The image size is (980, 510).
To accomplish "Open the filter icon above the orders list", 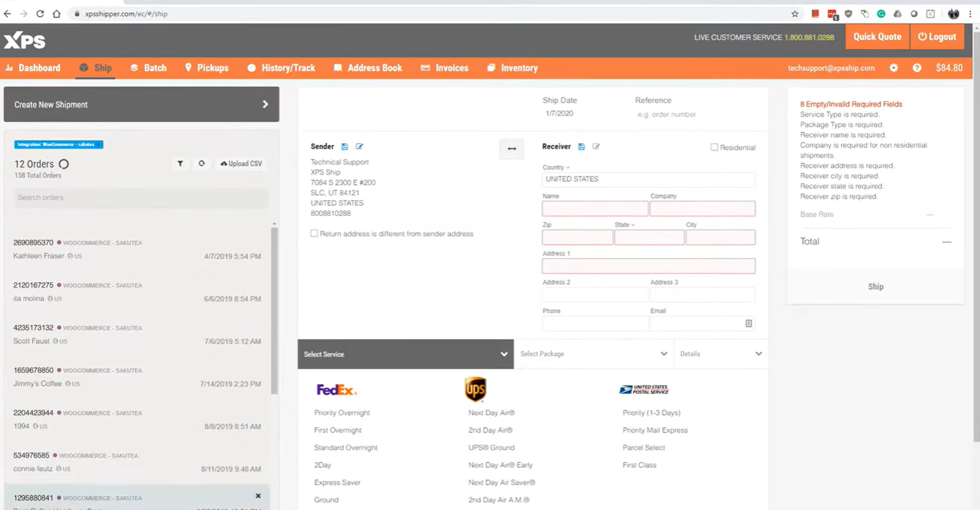I will (180, 163).
